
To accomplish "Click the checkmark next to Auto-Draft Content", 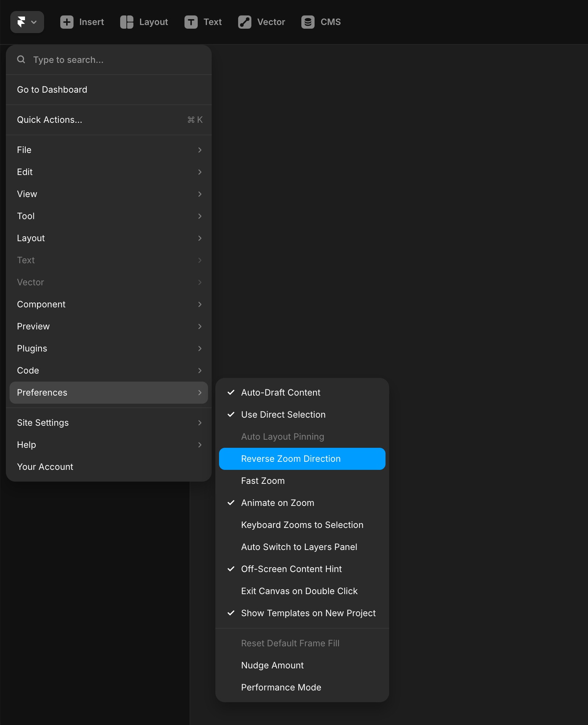I will click(x=231, y=392).
